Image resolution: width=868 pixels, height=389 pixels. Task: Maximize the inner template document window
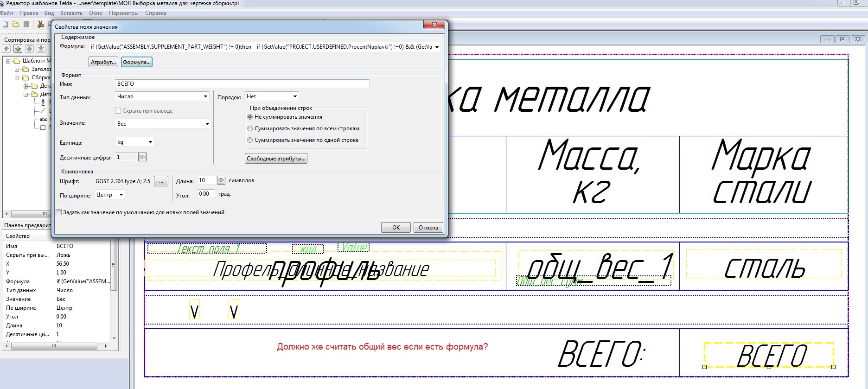(x=842, y=39)
